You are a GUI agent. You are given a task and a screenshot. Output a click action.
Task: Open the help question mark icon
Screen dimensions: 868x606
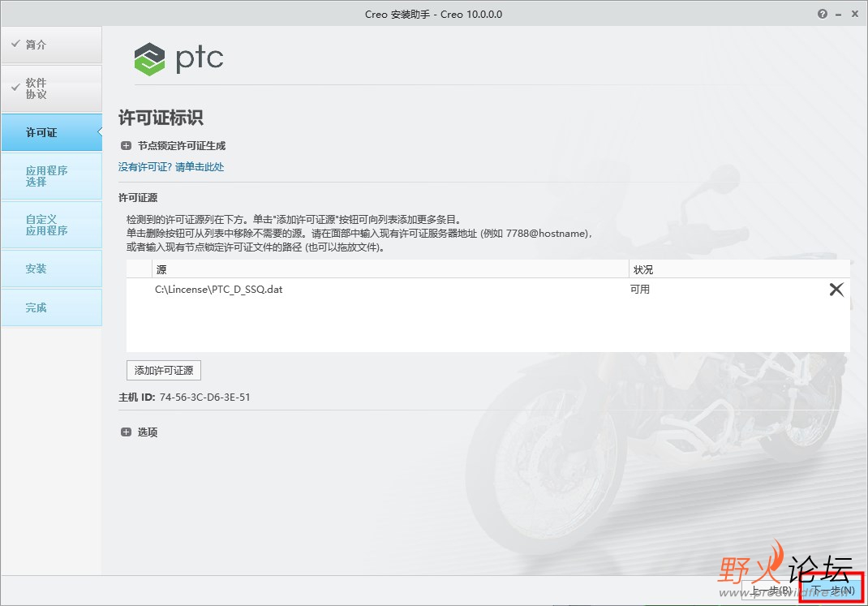(x=822, y=15)
